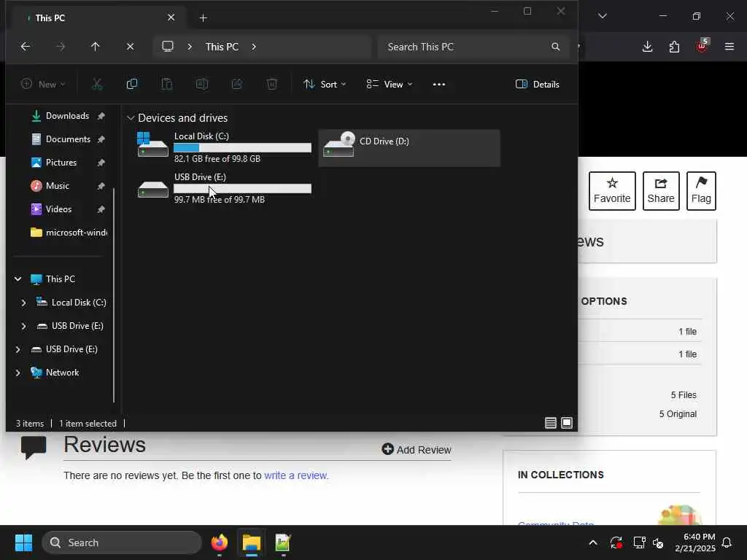Expand Local Disk (C:) in navigation tree
Viewport: 747px width, 560px height.
coord(23,303)
